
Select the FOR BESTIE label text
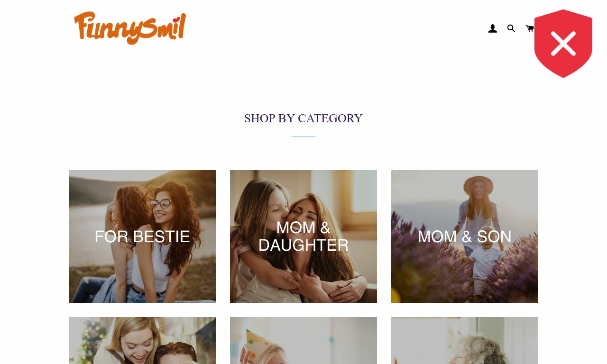142,237
